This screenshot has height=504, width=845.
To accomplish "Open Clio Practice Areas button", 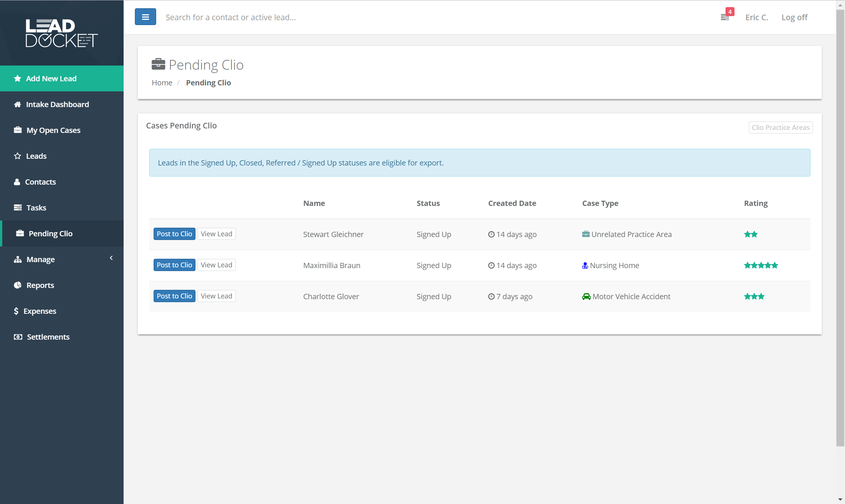I will pyautogui.click(x=781, y=127).
